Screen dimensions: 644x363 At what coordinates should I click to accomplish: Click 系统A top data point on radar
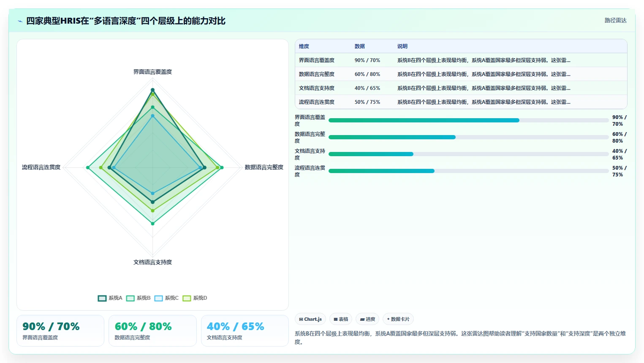(x=152, y=90)
